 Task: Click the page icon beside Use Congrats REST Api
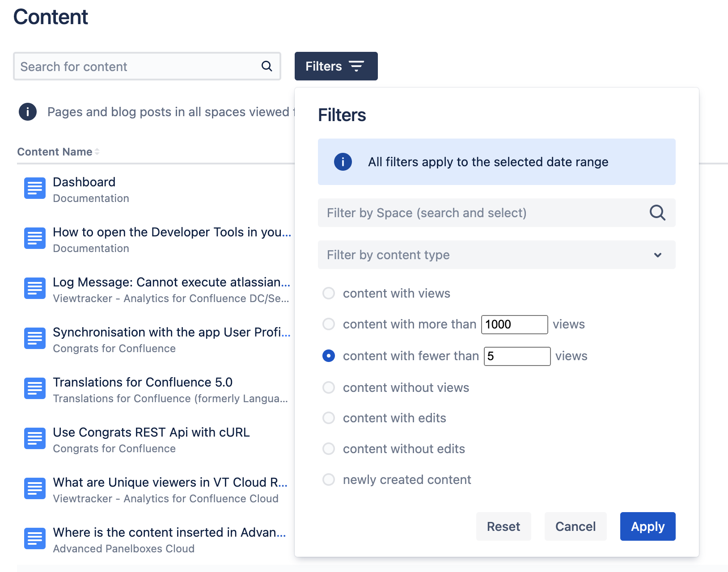pos(34,439)
